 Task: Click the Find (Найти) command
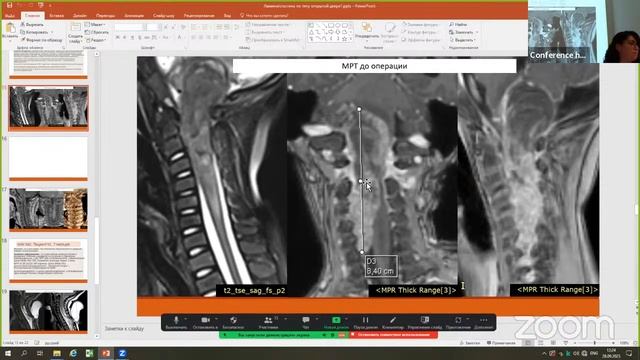coord(458,24)
